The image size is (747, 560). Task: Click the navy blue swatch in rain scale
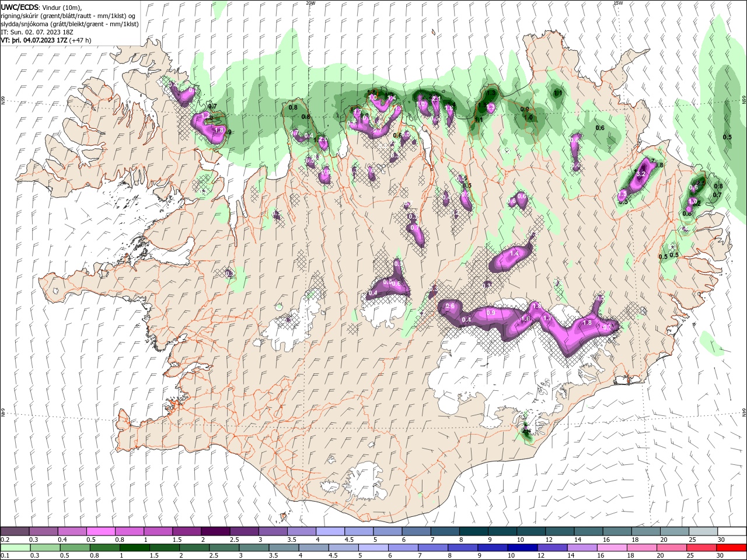(521, 548)
